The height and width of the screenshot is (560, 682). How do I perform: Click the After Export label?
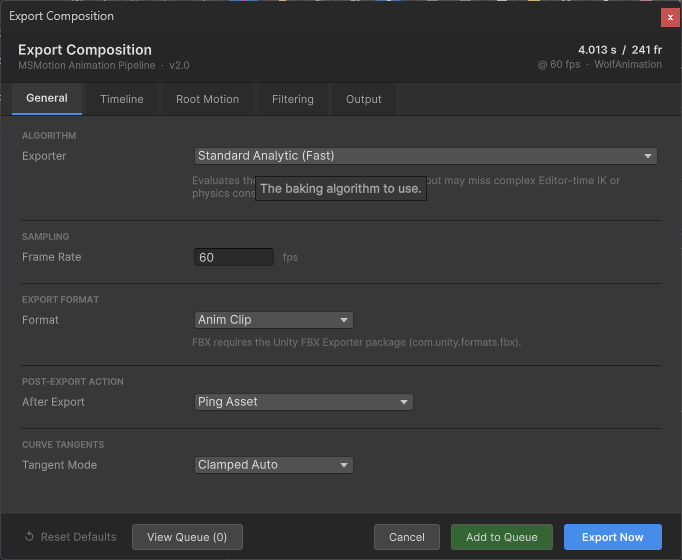click(x=53, y=402)
